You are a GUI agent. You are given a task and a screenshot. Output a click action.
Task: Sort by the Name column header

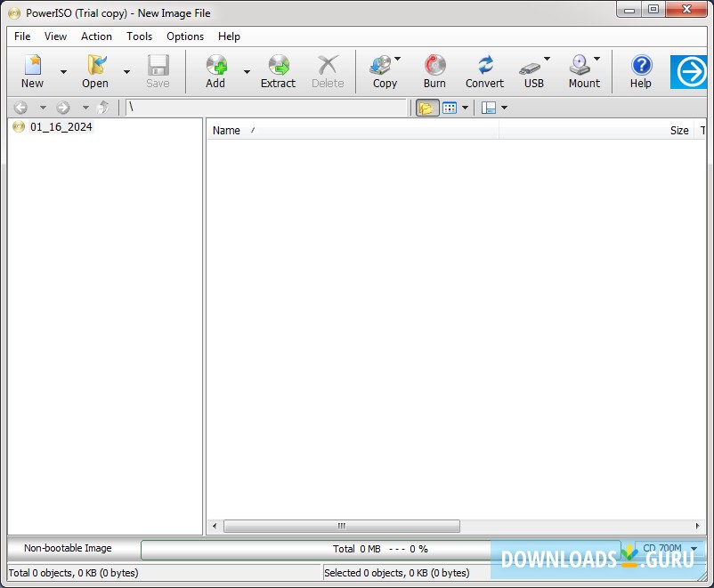[353, 131]
